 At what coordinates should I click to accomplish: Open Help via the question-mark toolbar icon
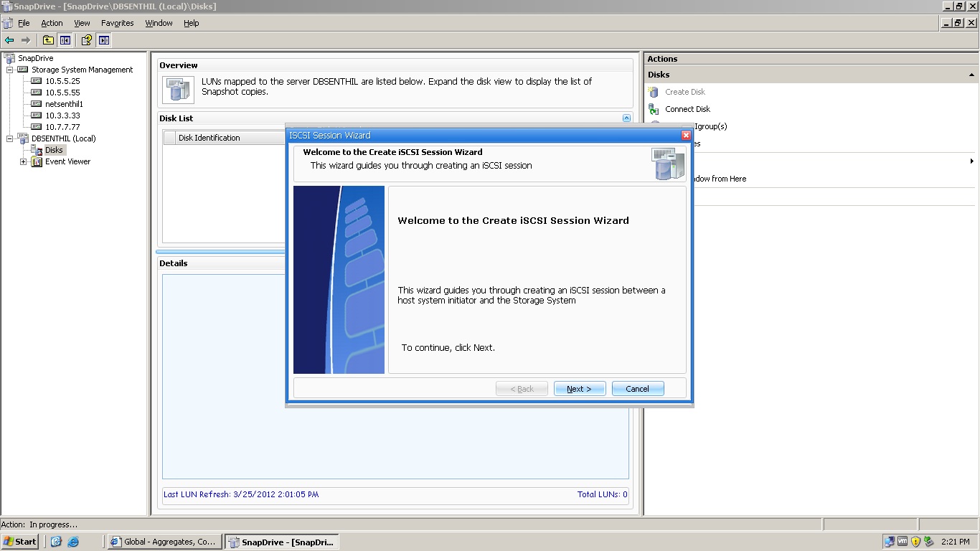pos(87,40)
